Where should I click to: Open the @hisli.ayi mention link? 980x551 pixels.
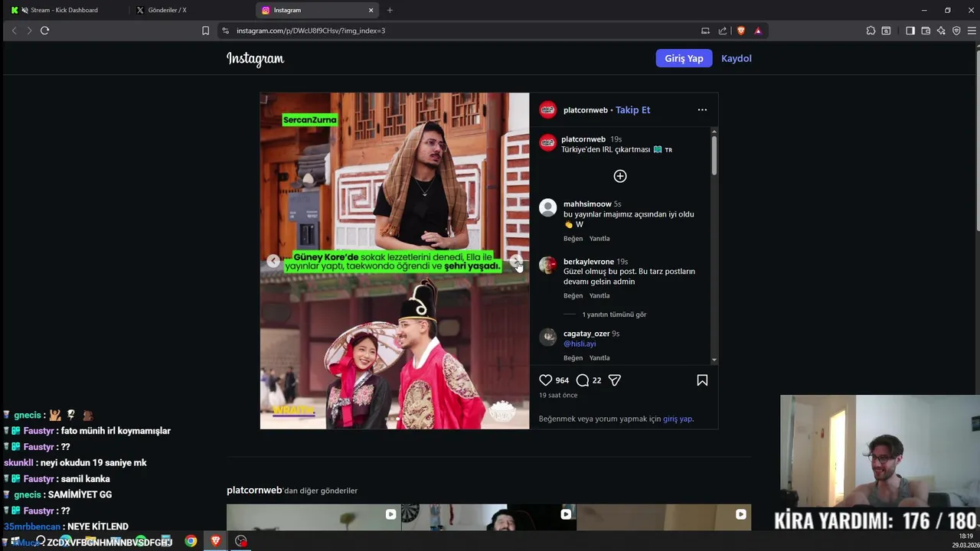coord(580,344)
